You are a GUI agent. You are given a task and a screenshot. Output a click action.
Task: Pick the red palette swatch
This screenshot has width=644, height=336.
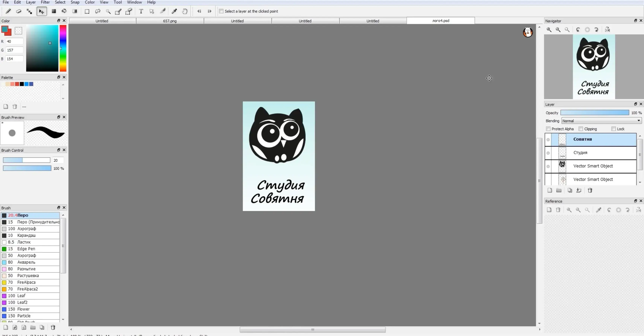17,84
